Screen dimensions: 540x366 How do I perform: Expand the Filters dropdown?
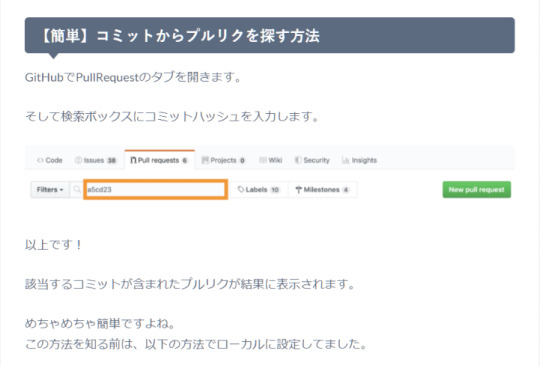point(50,189)
